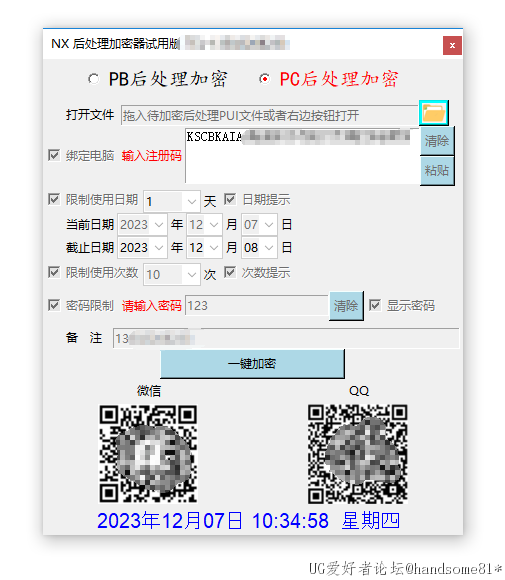The width and height of the screenshot is (505, 580).
Task: Toggle 显示密码 checkbox
Action: coord(375,306)
